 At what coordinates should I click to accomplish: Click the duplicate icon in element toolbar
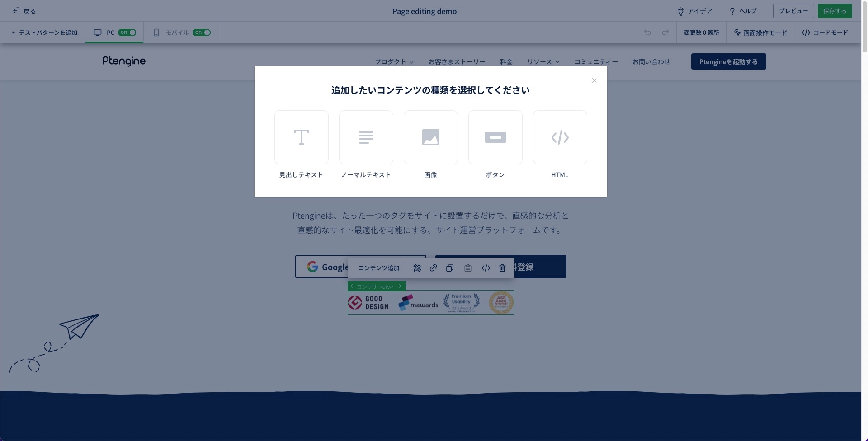[x=449, y=268]
